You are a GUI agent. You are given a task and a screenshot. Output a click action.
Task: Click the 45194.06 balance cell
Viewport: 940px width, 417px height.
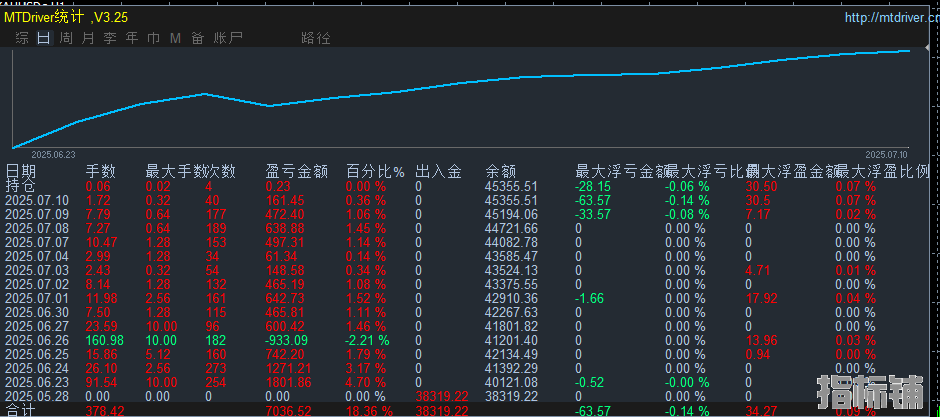(511, 214)
